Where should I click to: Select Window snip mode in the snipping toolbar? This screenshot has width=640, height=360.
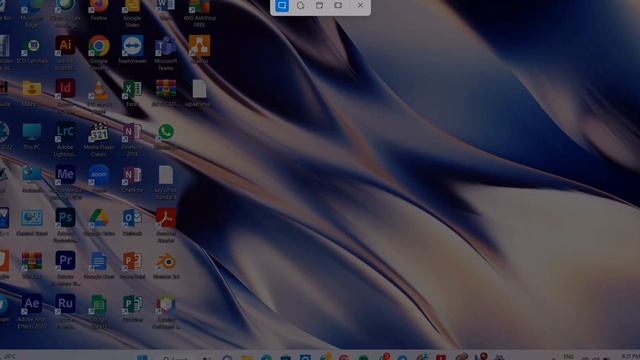[319, 6]
